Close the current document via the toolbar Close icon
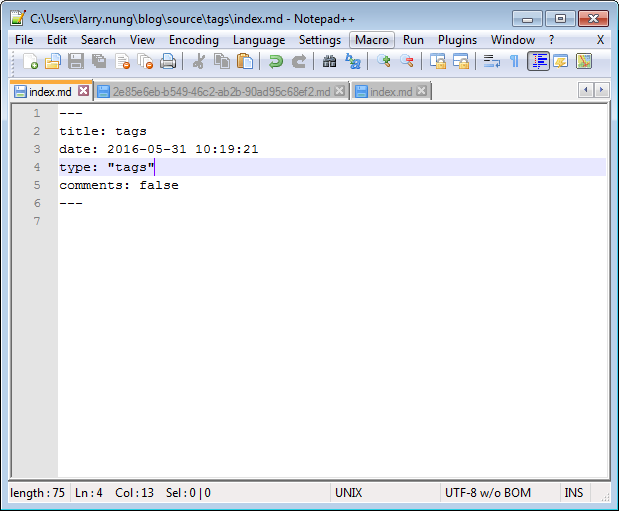 pyautogui.click(x=122, y=62)
